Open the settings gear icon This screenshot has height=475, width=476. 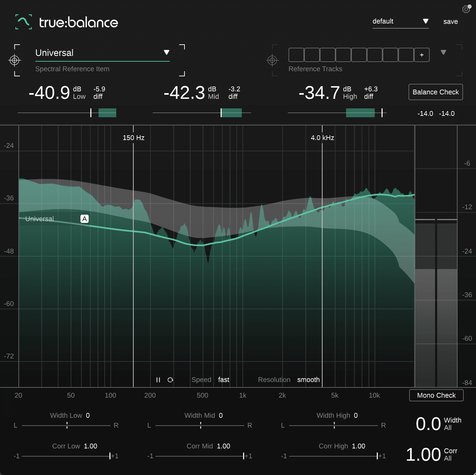point(466,10)
